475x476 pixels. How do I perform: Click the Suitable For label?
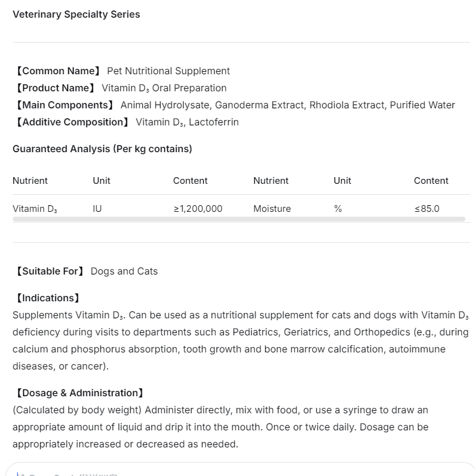pyautogui.click(x=50, y=271)
